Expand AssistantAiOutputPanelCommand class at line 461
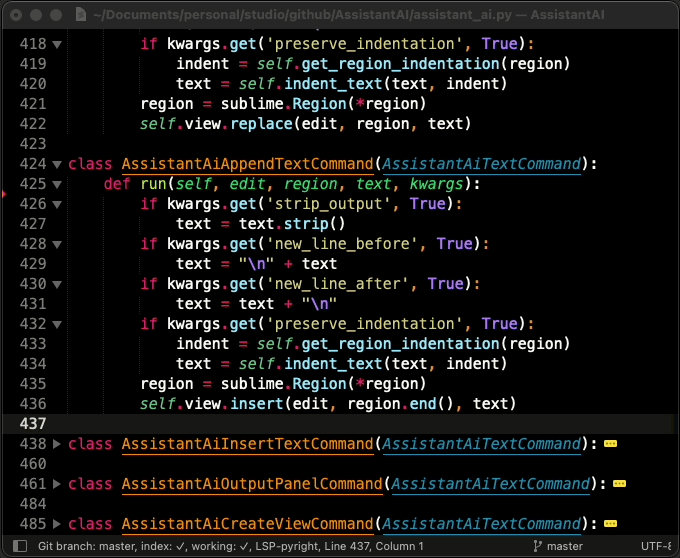This screenshot has width=680, height=558. tap(57, 484)
